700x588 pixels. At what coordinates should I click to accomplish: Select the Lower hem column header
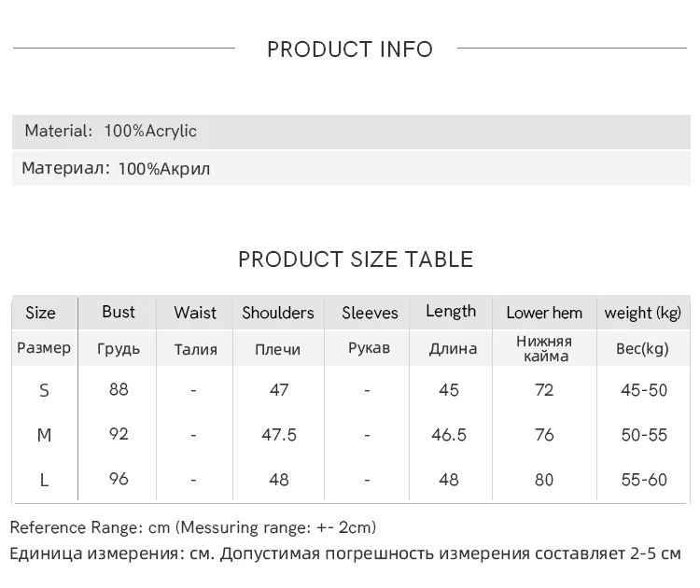544,313
